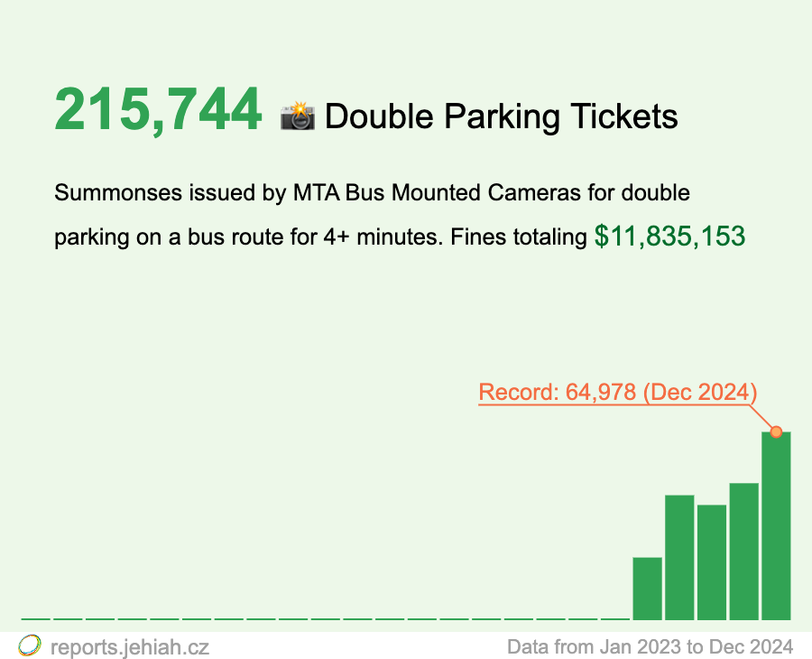The image size is (812, 659).
Task: Click the "Fines totaling" phrase
Action: click(519, 237)
